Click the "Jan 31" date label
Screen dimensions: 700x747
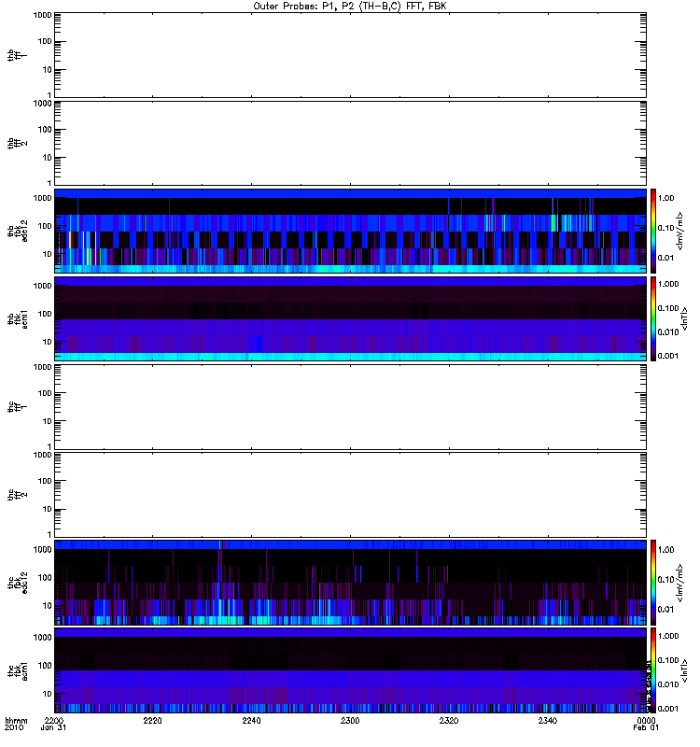point(53,727)
